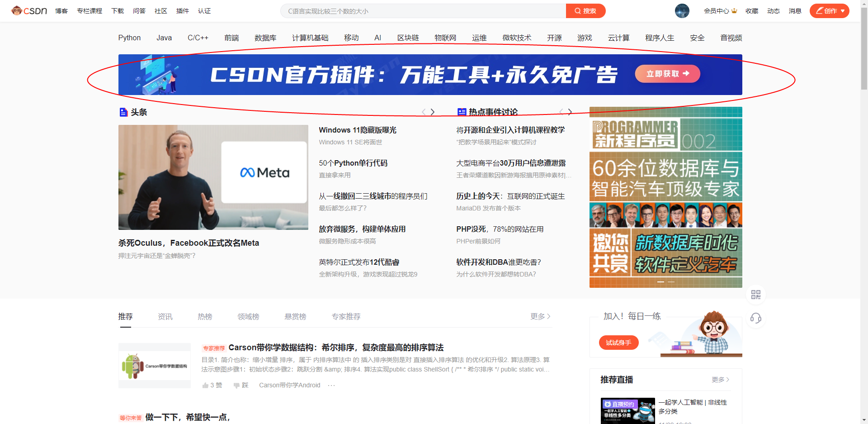
Task: Click the CSDN logo
Action: tap(29, 10)
